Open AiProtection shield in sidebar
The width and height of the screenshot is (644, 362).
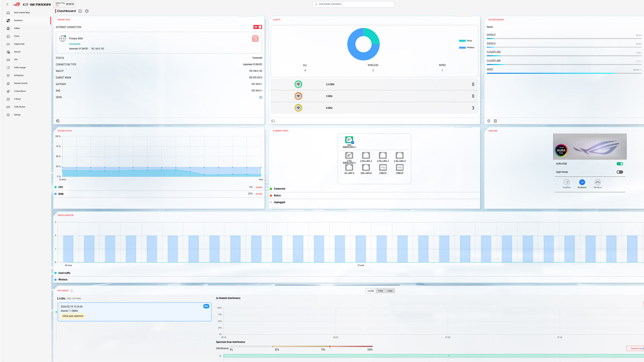[x=8, y=76]
